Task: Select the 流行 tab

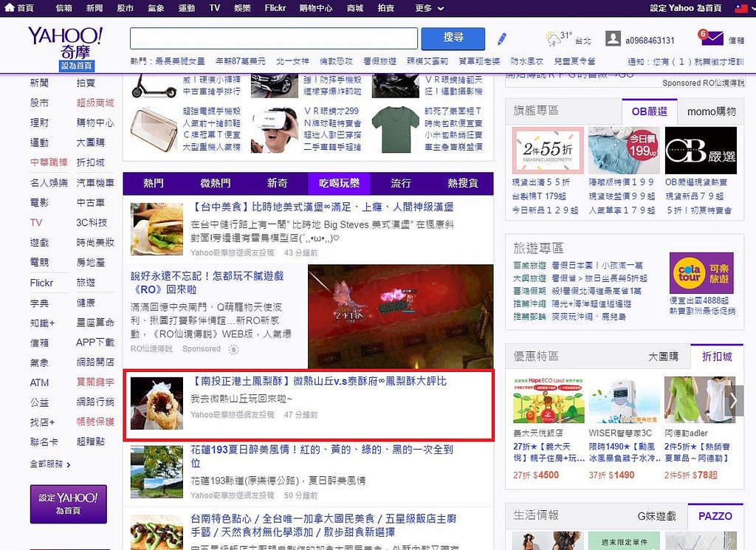Action: [401, 183]
